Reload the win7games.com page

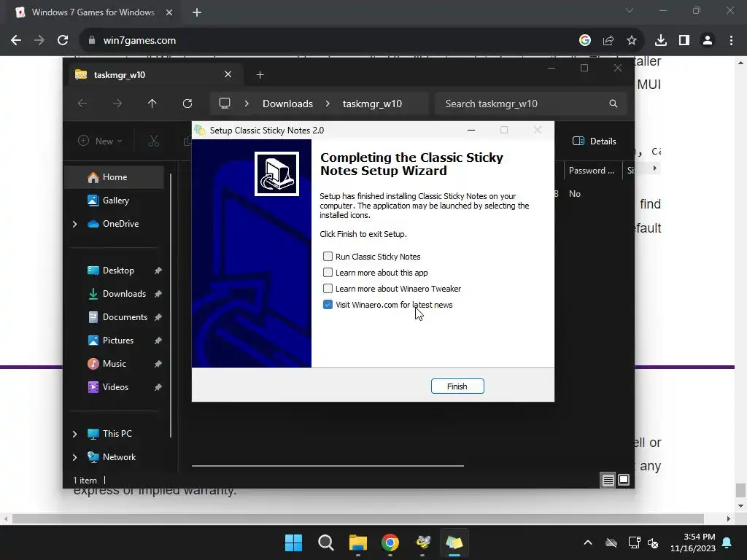point(63,41)
